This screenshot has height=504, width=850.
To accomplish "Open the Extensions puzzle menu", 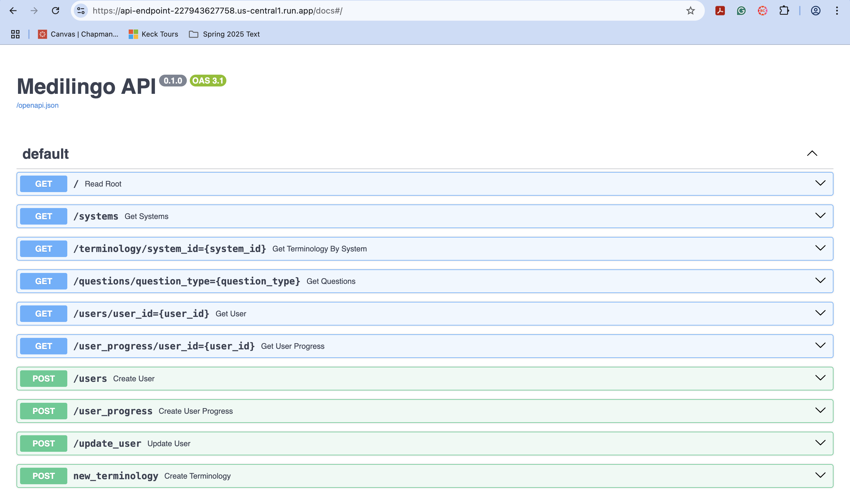I will point(784,11).
